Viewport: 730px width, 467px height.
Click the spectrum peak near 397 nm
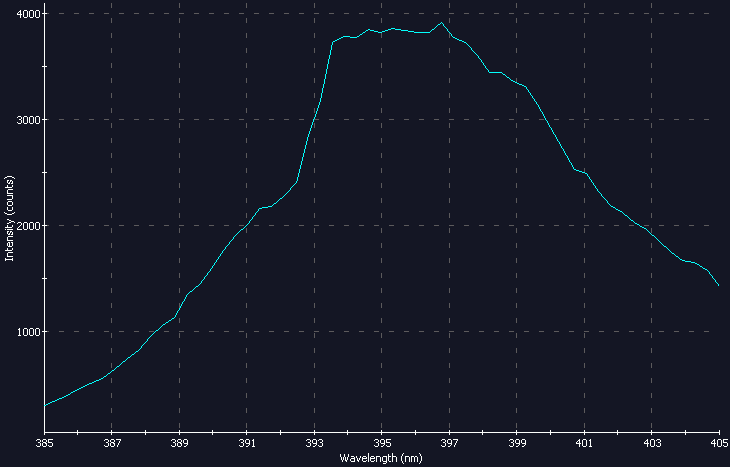[441, 23]
